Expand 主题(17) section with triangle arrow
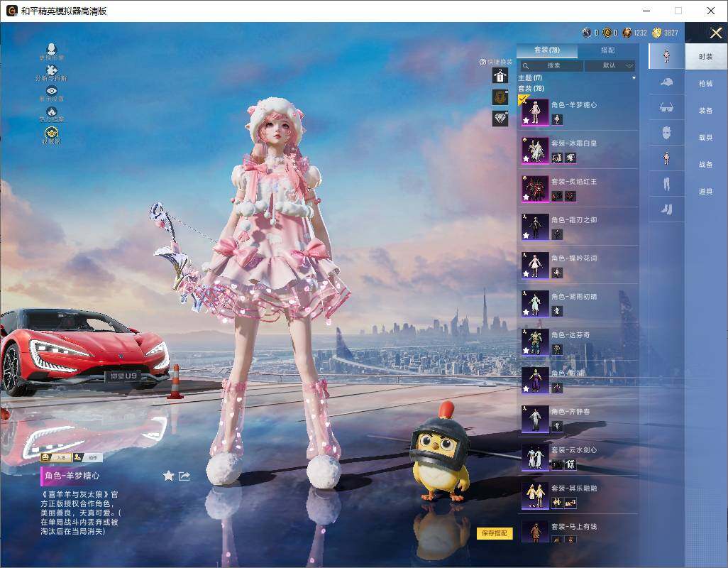728x568 pixels. click(634, 78)
